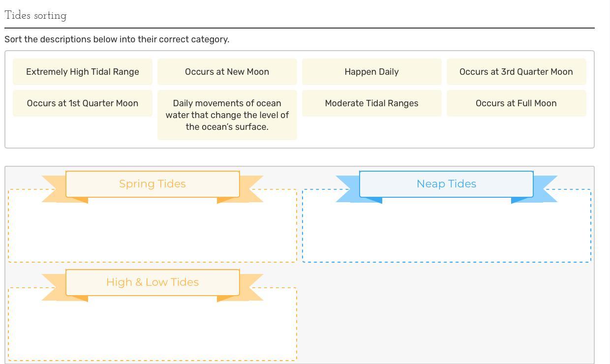Click the Spring Tides banner label

coord(152,184)
